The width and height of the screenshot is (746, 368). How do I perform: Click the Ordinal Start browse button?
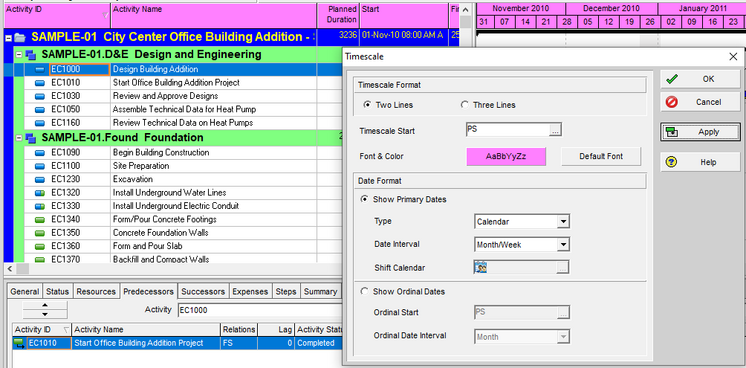(563, 313)
